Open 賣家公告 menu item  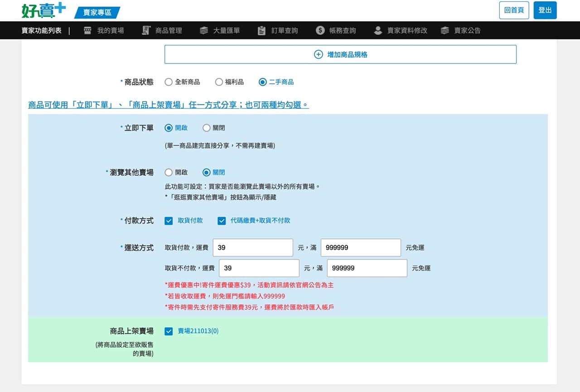(468, 30)
